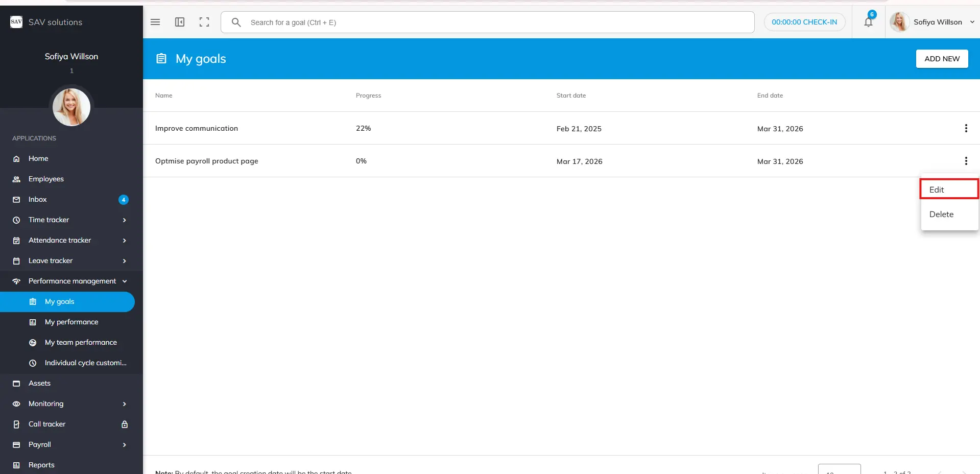Click the SAV solutions logo
The height and width of the screenshot is (474, 980).
click(x=16, y=22)
